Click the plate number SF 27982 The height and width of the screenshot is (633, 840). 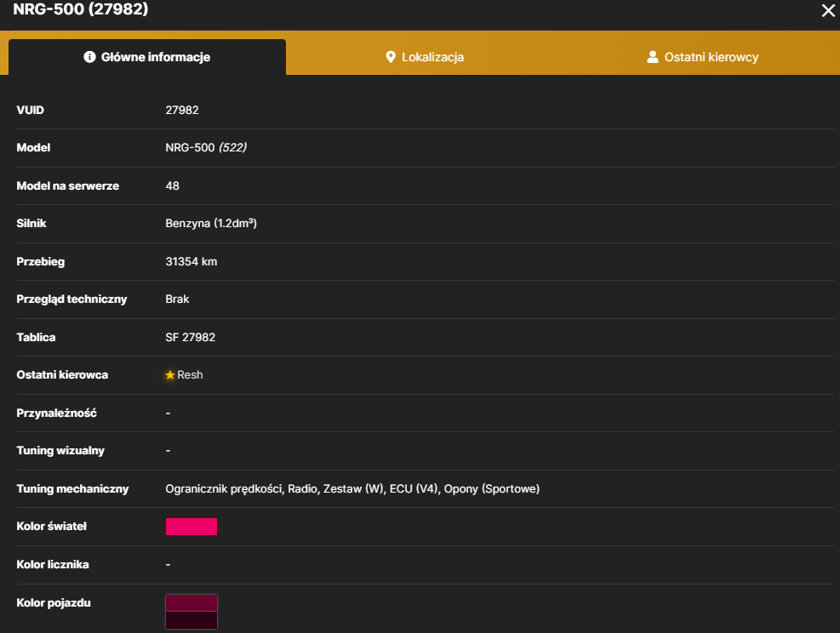click(x=190, y=338)
